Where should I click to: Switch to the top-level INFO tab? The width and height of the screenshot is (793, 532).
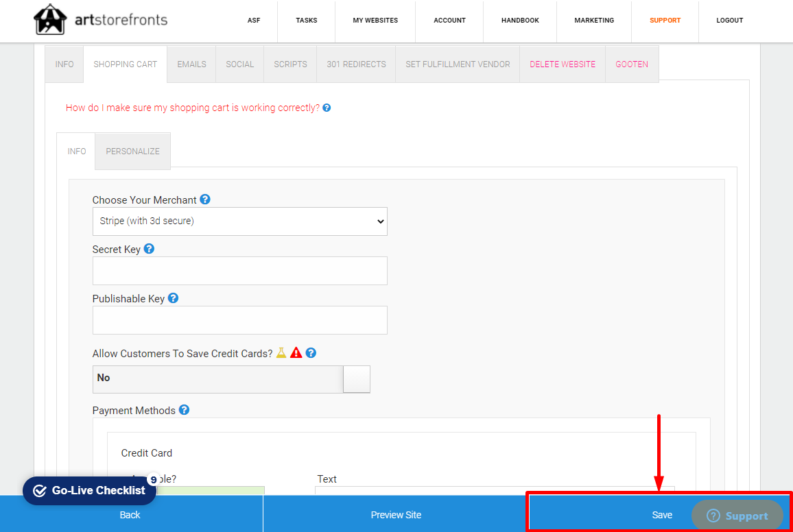point(64,64)
